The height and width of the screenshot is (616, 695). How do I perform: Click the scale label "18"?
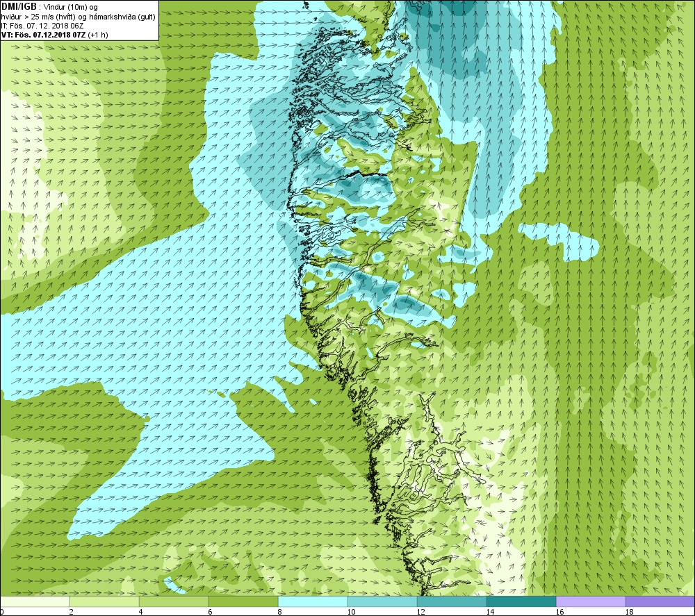click(x=629, y=612)
